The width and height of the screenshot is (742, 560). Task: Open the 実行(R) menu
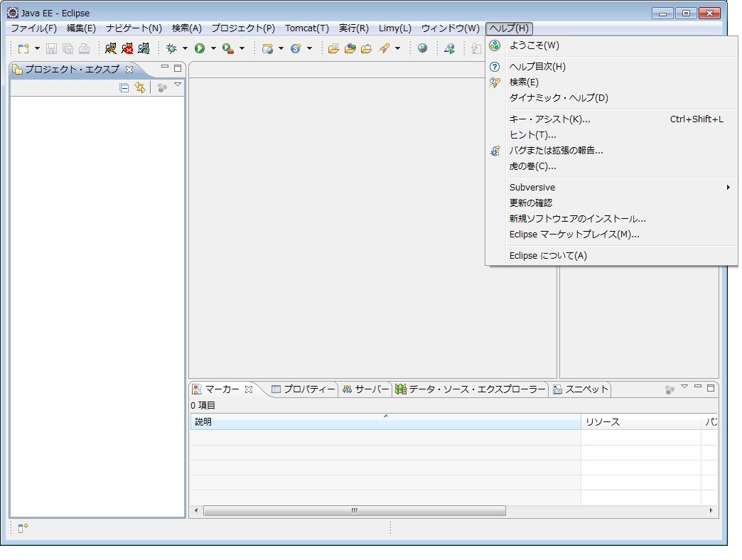(x=353, y=28)
